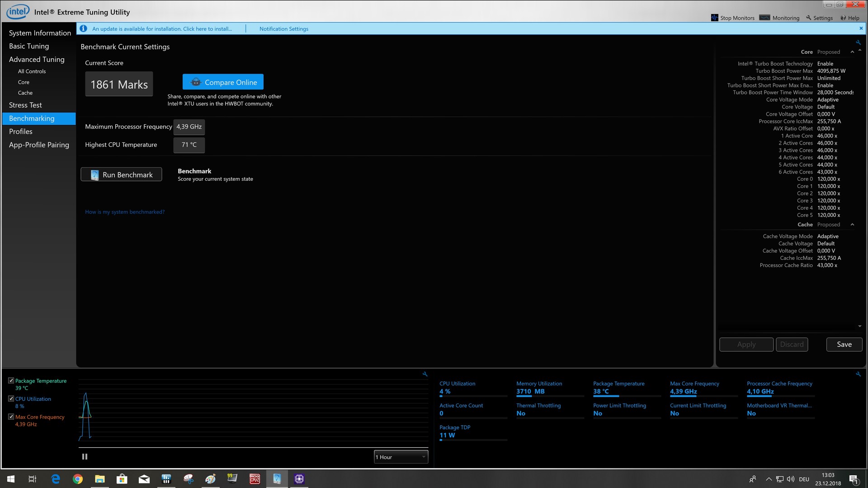Image resolution: width=868 pixels, height=488 pixels.
Task: Click the Intel XTU taskbar icon
Action: click(x=277, y=479)
